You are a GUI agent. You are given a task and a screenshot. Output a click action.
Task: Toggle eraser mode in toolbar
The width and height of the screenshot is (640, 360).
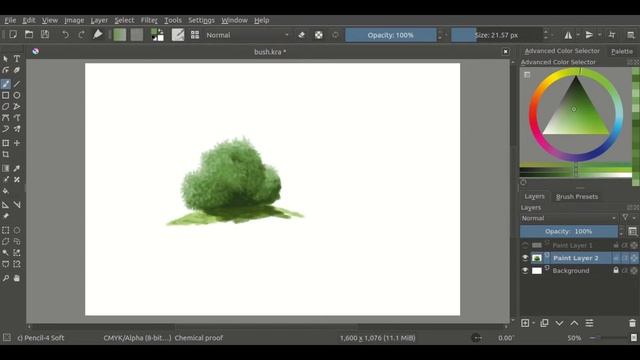(x=302, y=35)
